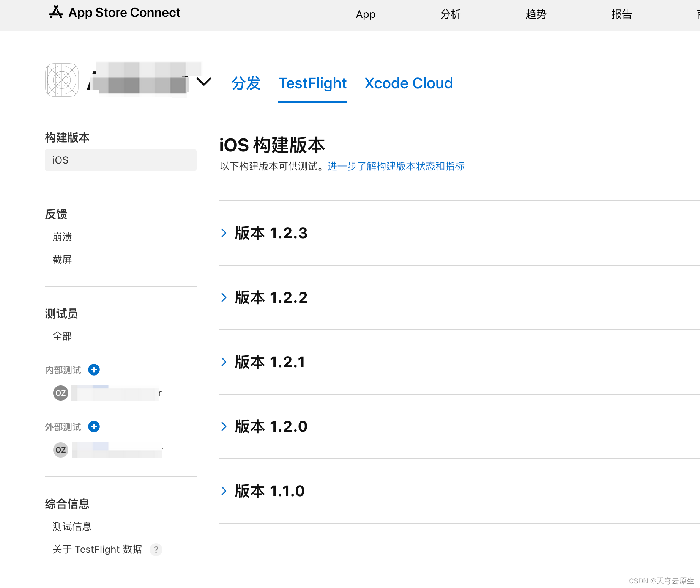The height and width of the screenshot is (588, 700).
Task: Open the 报告 menu in top navigation
Action: click(x=622, y=14)
